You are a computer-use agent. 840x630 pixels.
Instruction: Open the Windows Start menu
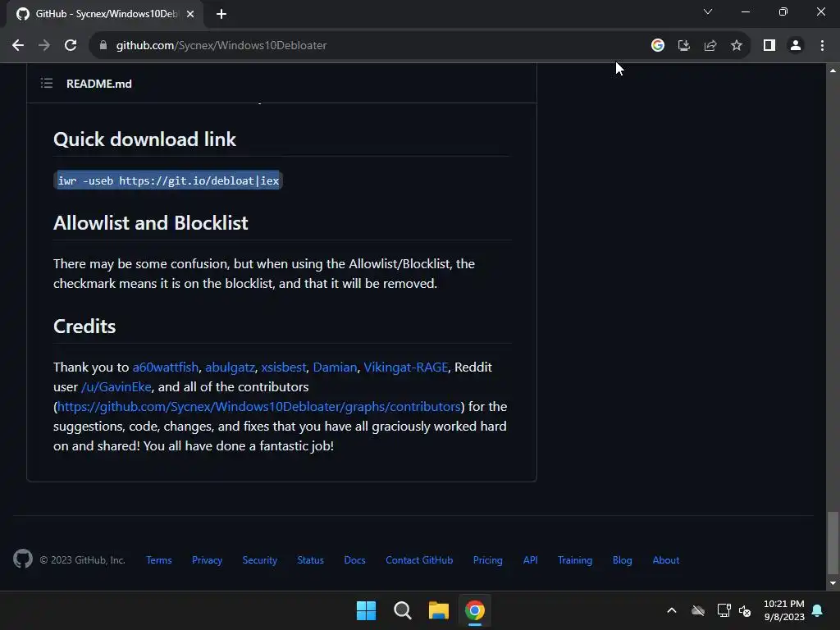(x=367, y=610)
